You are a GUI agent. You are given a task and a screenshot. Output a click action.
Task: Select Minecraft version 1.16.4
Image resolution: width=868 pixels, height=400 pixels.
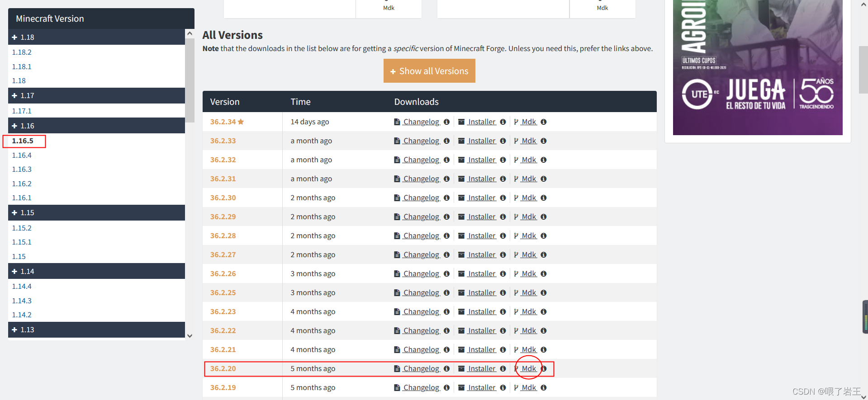[x=22, y=155]
